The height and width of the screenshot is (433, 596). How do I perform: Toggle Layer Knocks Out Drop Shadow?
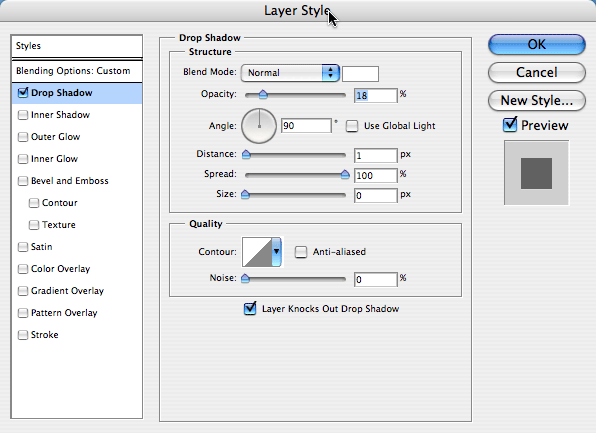pyautogui.click(x=250, y=308)
